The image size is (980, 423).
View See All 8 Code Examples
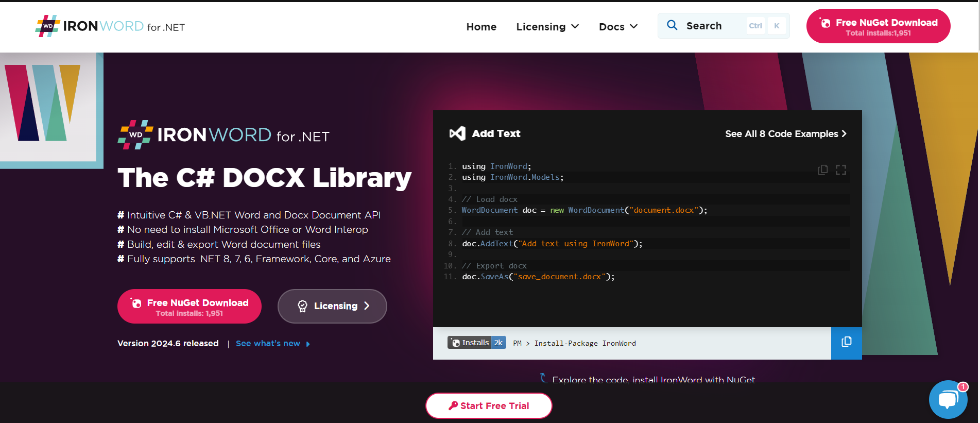(x=786, y=134)
